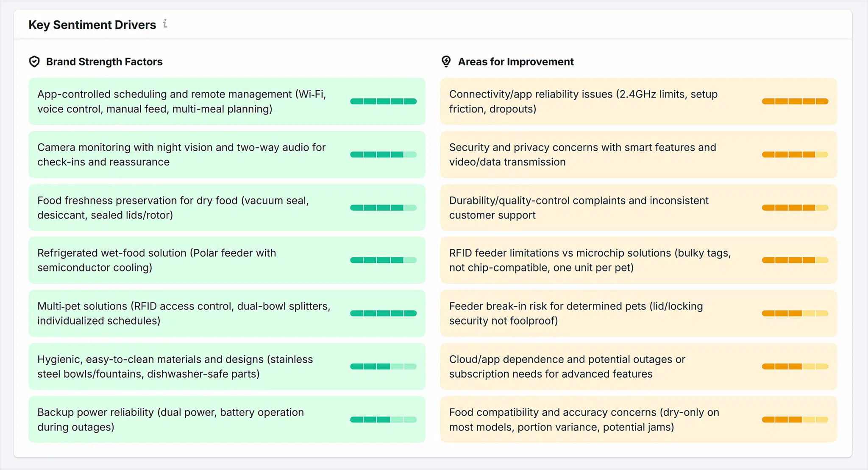Click the green strength bar for Camera monitoring
868x470 pixels.
click(383, 154)
